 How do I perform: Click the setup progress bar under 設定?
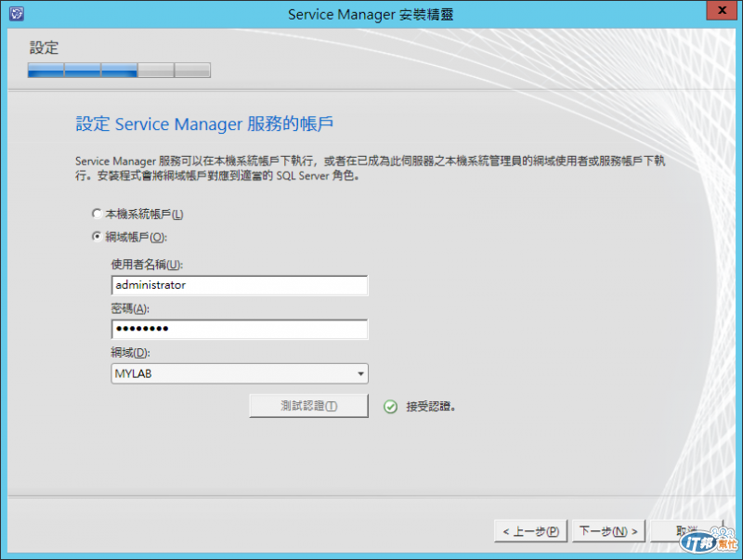pos(119,71)
